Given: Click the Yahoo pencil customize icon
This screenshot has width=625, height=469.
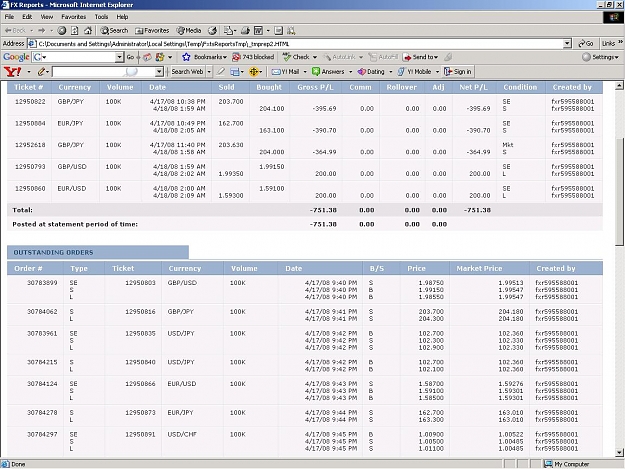Looking at the screenshot, I should click(x=41, y=72).
